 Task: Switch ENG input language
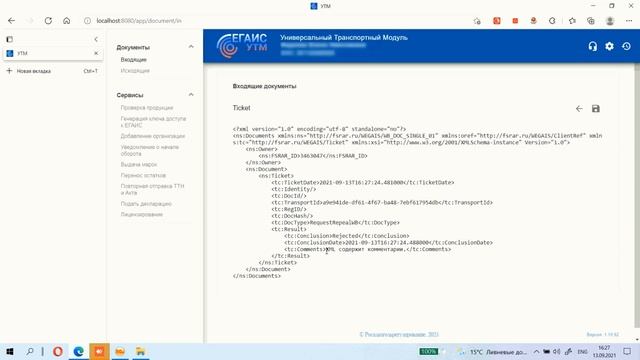point(582,352)
